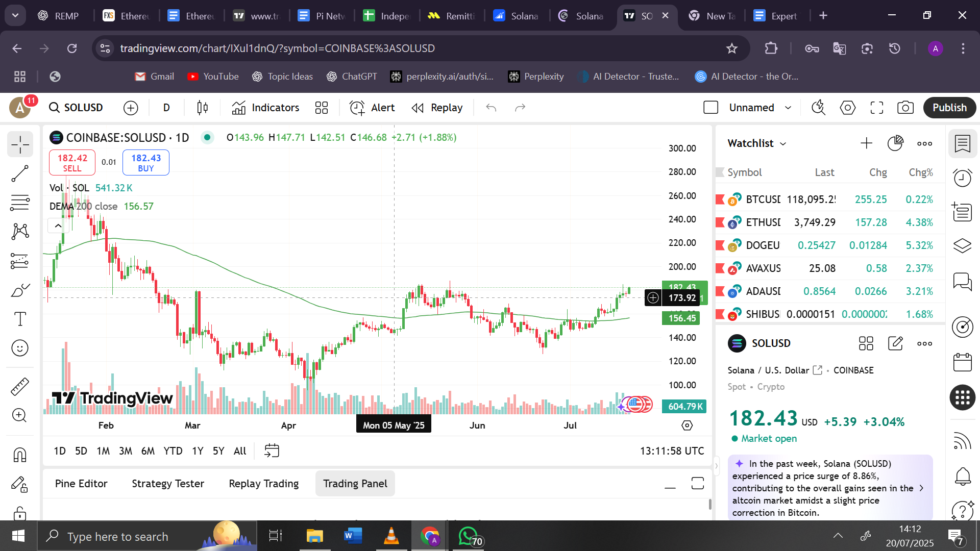Open the forecasting and measurement tools

[x=20, y=261]
